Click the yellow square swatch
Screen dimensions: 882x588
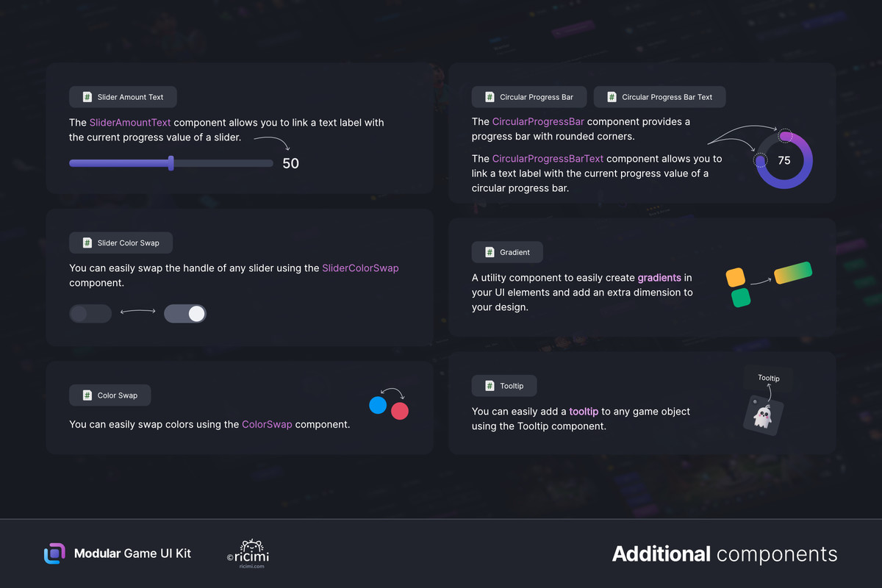736,277
